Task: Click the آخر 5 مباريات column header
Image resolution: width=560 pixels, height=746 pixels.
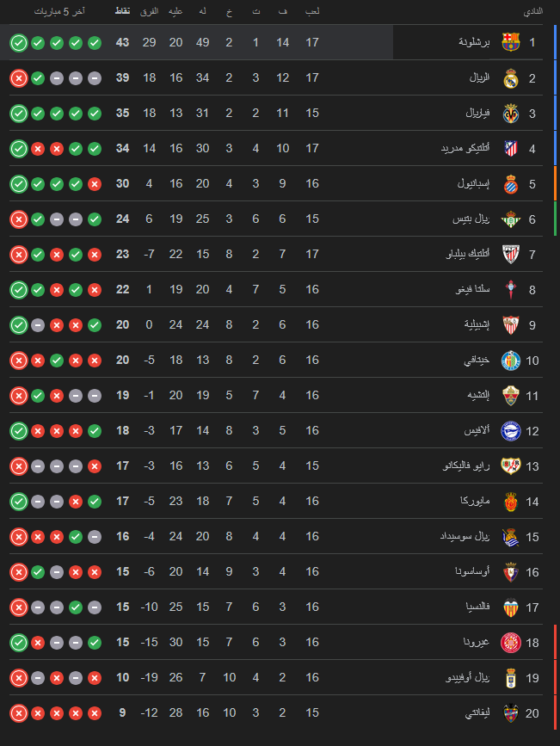Action: pos(58,12)
